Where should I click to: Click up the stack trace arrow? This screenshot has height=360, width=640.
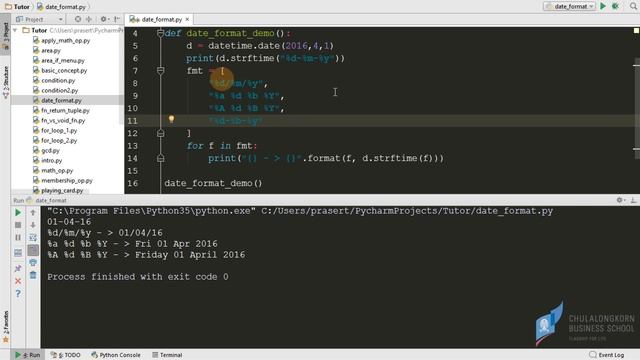pos(33,213)
